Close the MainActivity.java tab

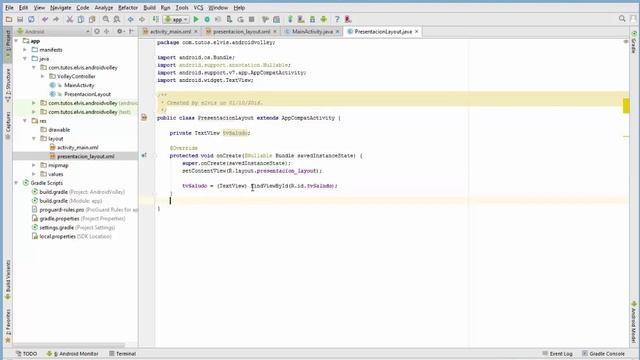(338, 31)
